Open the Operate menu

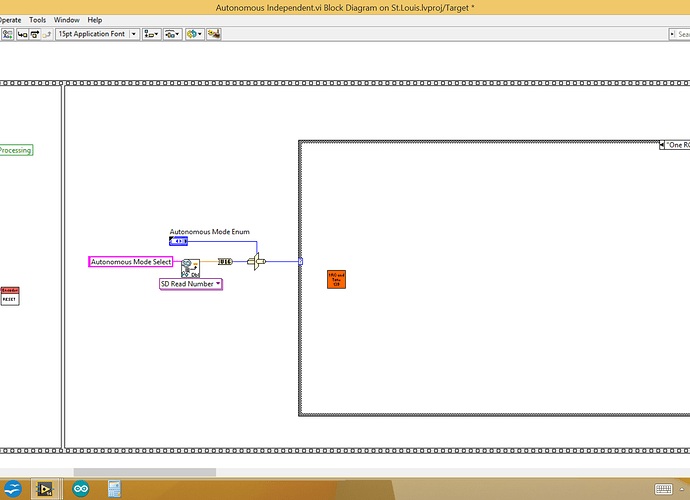[x=10, y=20]
